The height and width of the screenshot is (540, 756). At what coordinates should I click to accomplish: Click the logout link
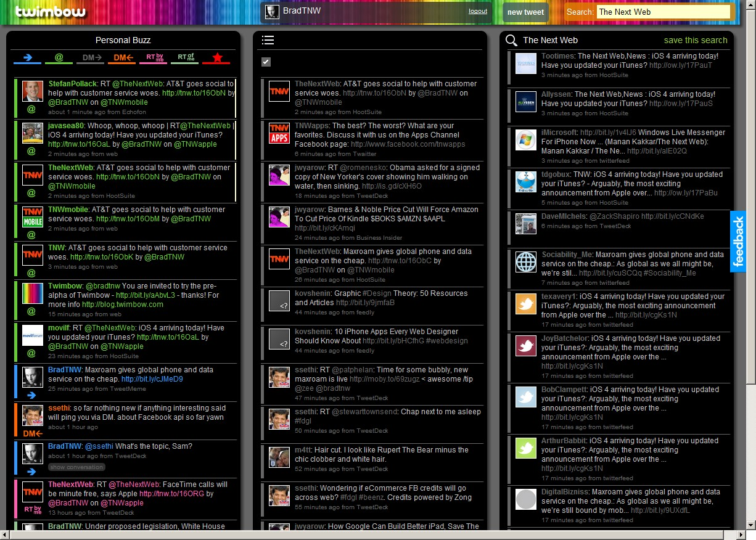(x=478, y=11)
